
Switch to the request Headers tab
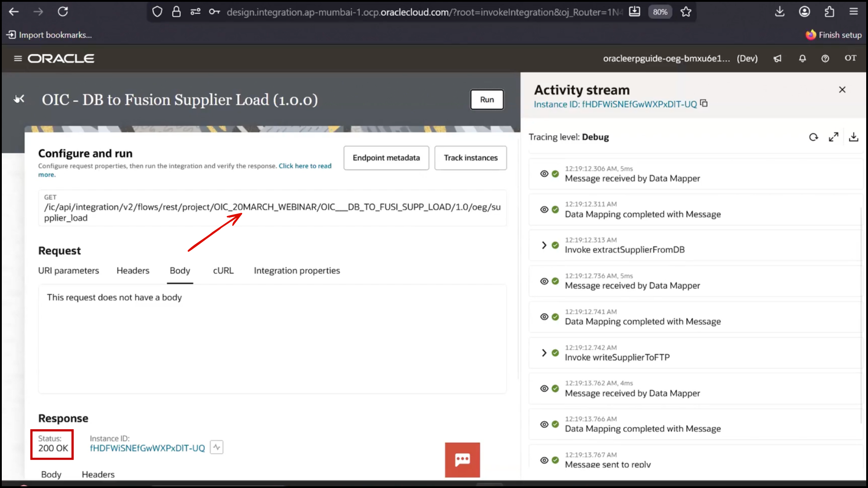133,271
